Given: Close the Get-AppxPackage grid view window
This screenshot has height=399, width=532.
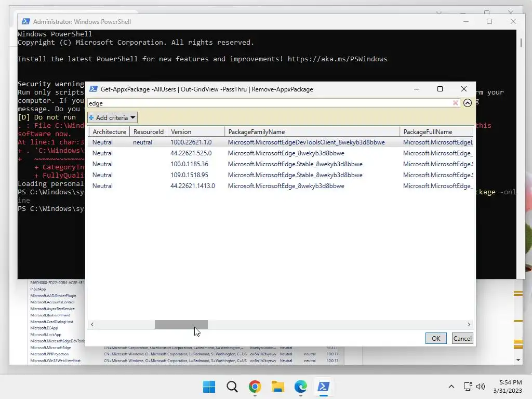Looking at the screenshot, I should pos(464,89).
